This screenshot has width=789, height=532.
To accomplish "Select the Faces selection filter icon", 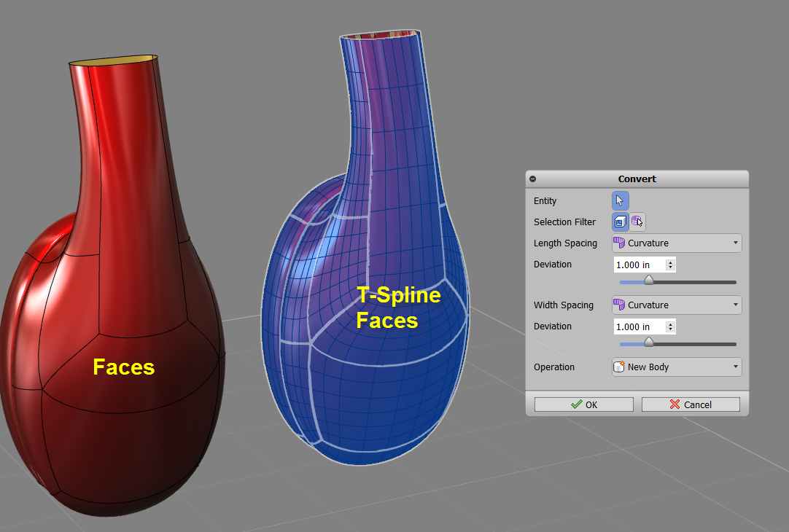I will [621, 222].
